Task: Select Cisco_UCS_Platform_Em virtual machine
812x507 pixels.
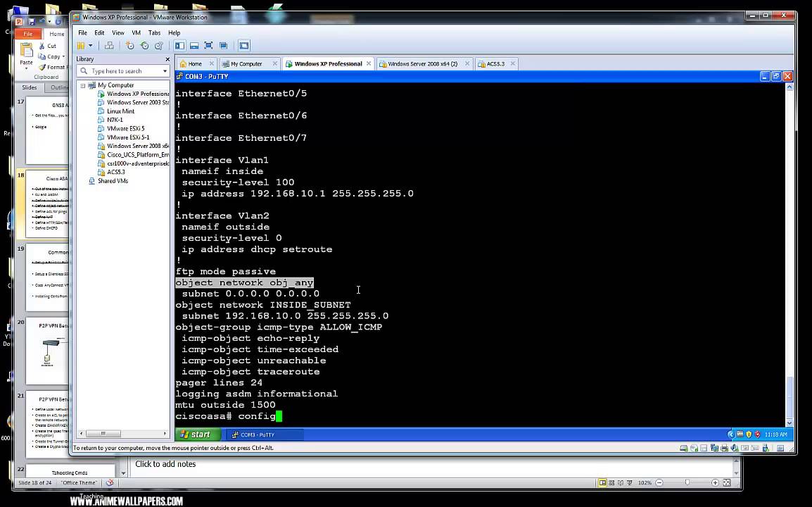Action: [x=134, y=154]
